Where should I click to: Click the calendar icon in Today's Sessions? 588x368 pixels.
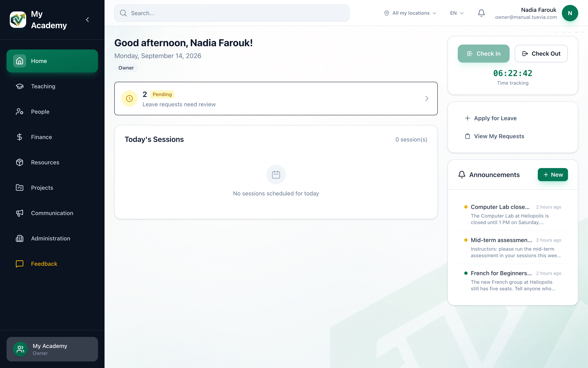coord(276,175)
